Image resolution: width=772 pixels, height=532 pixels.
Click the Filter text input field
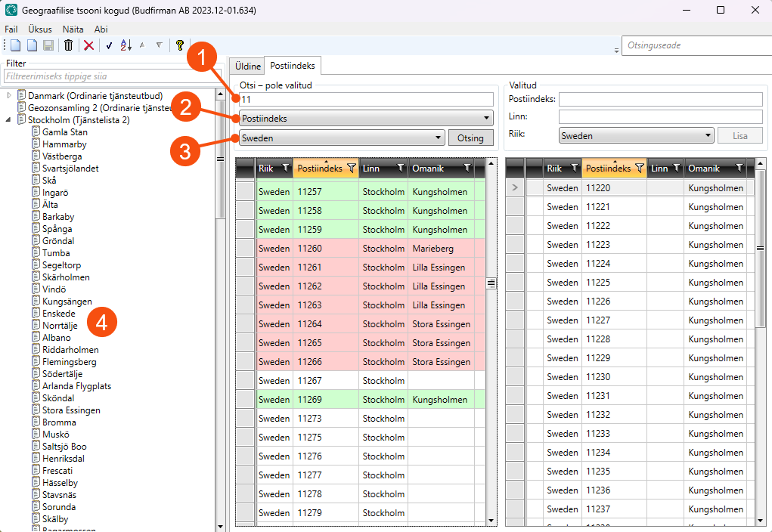coord(106,76)
